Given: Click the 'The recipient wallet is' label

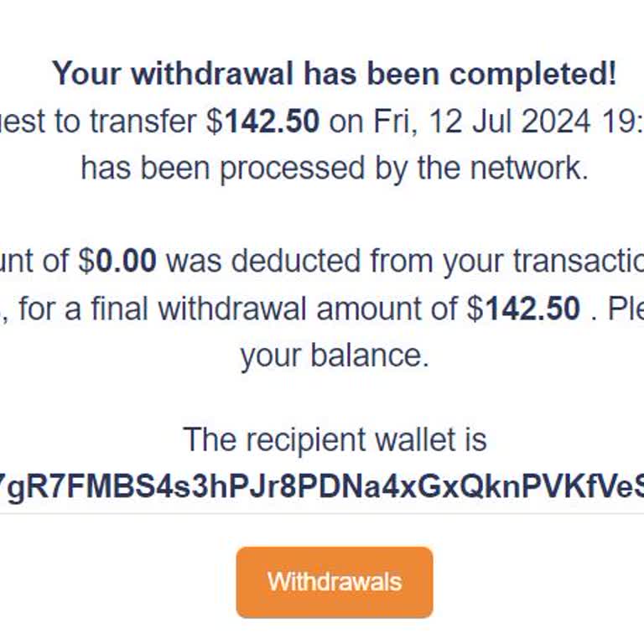Looking at the screenshot, I should coord(334,439).
